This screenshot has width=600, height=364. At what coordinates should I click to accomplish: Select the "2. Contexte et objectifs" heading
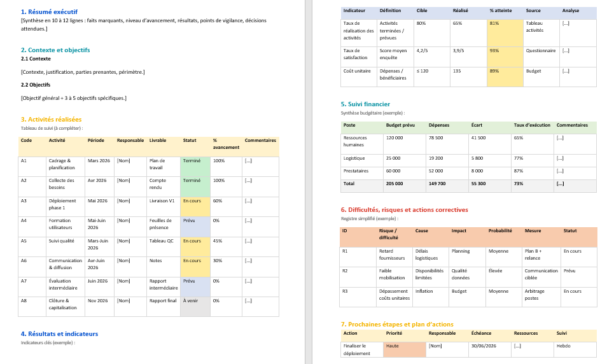(55, 50)
